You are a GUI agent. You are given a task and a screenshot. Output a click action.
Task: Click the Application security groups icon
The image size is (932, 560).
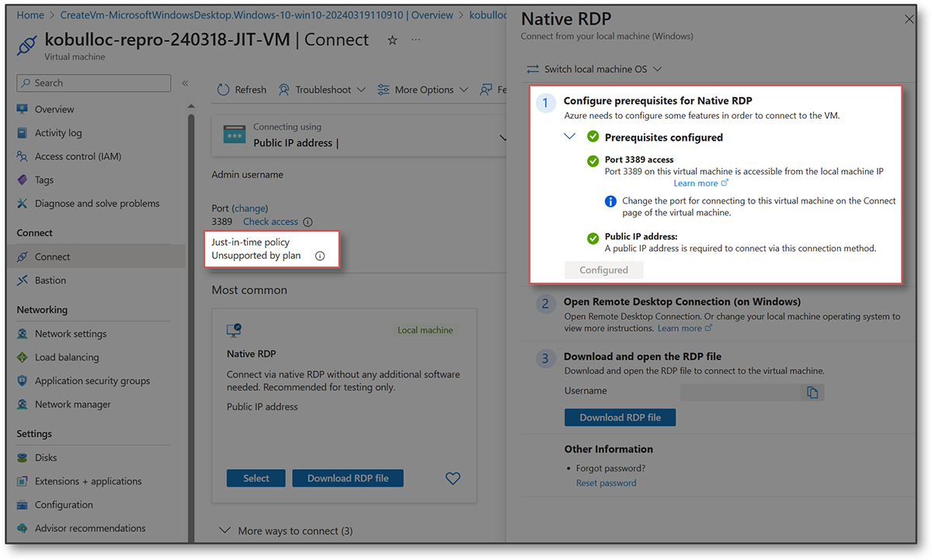pos(23,381)
